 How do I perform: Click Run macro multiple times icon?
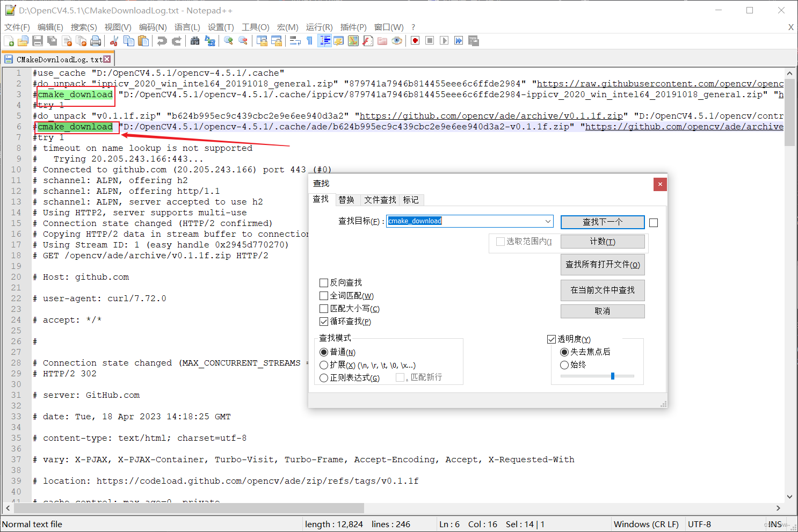pos(459,41)
